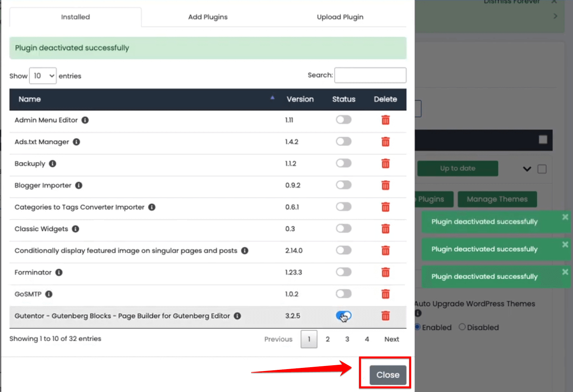Screen dimensions: 573x392
Task: Click the Previous pagination link
Action: point(278,339)
